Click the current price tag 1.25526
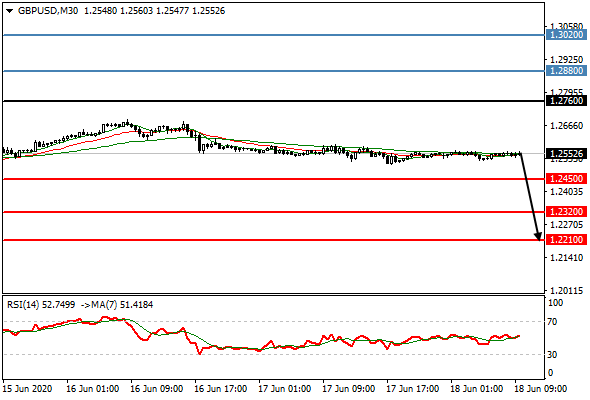 click(x=566, y=154)
